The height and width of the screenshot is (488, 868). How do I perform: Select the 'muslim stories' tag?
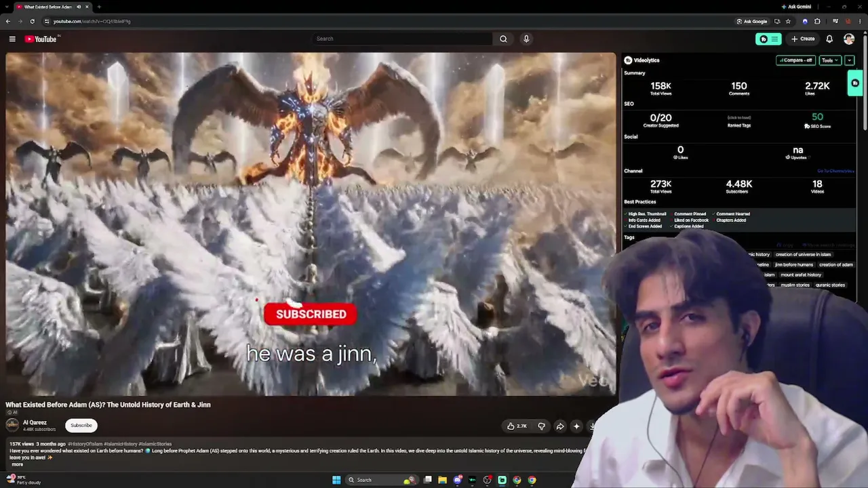[795, 285]
